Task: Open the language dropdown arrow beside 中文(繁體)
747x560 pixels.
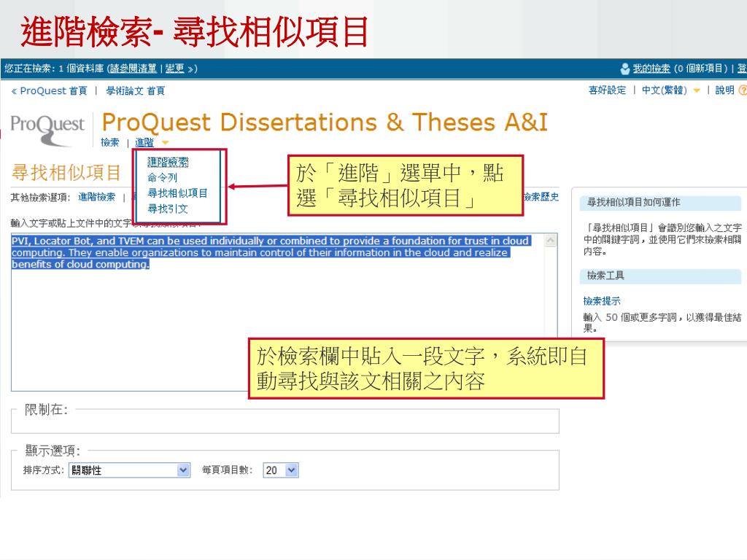Action: click(697, 90)
